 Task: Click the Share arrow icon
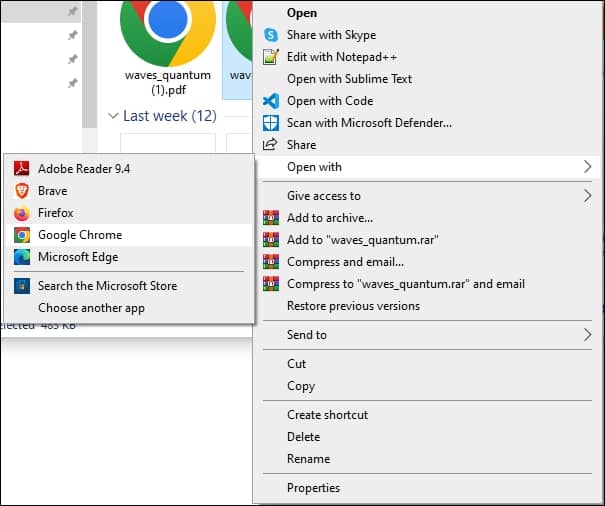[x=270, y=145]
